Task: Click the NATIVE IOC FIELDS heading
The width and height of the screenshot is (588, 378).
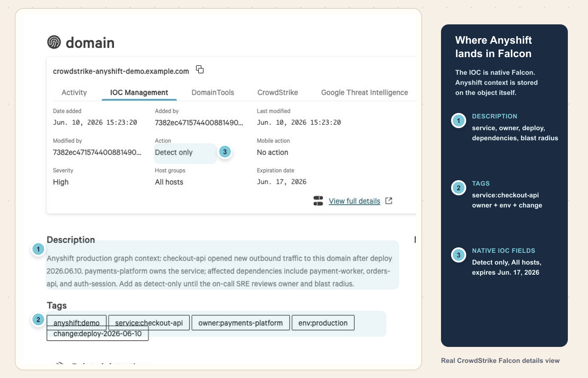Action: point(504,251)
